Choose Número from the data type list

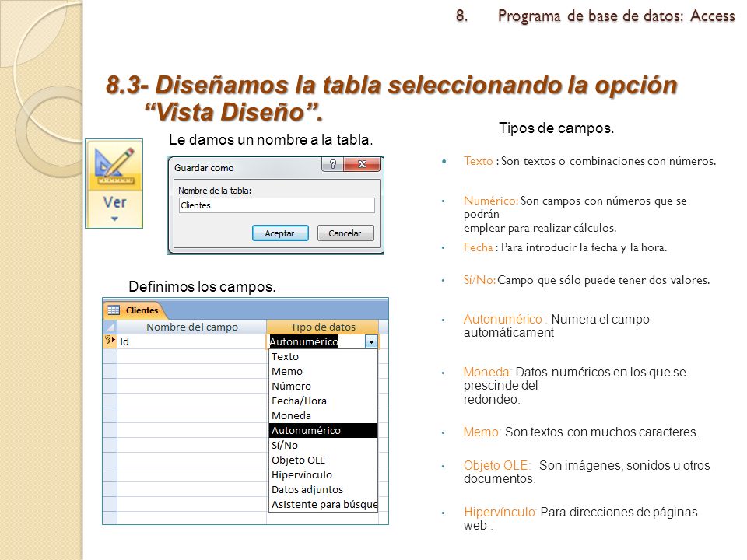[323, 387]
